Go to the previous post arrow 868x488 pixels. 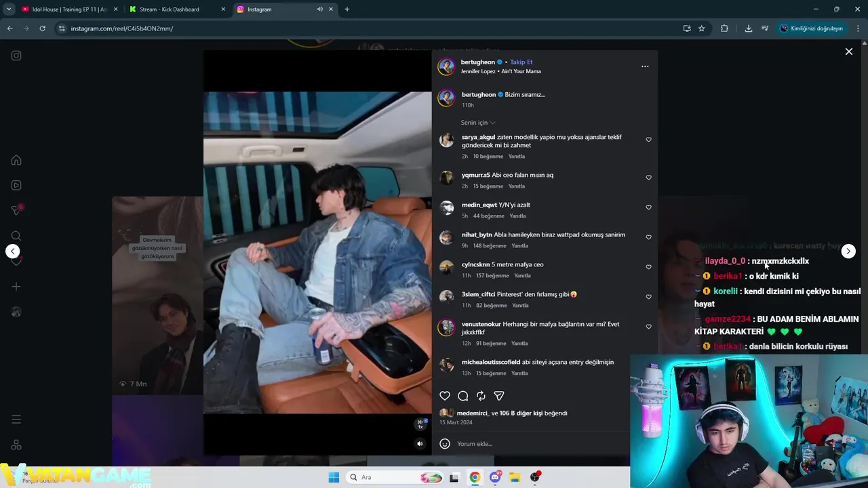click(13, 251)
